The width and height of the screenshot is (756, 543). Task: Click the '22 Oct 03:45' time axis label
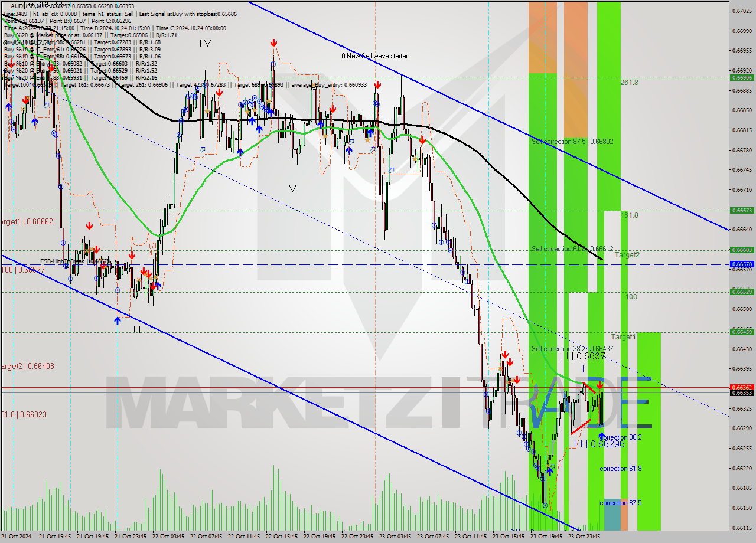point(168,537)
